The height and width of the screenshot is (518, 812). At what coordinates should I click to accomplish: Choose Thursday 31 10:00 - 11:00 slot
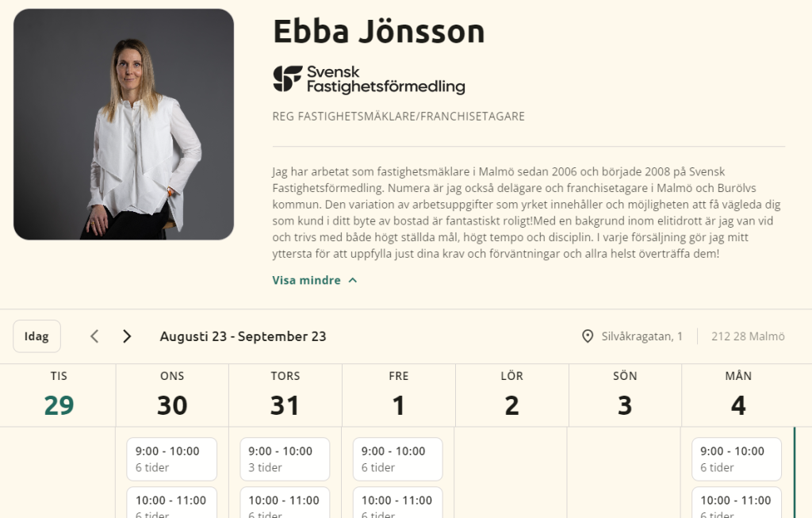285,502
